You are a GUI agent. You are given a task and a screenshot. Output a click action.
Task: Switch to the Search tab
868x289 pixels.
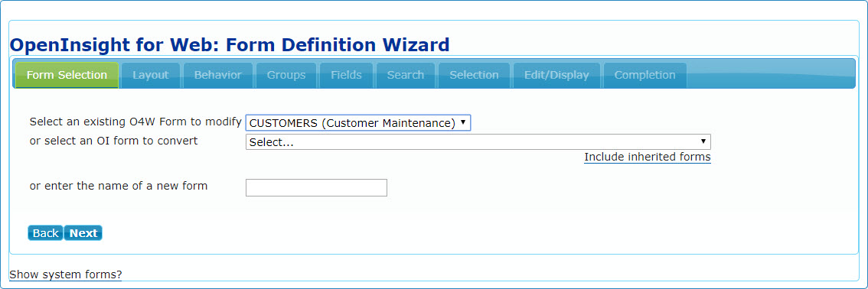click(406, 75)
